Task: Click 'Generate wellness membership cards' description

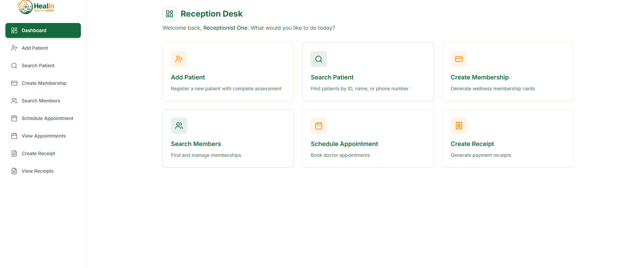Action: tap(493, 89)
